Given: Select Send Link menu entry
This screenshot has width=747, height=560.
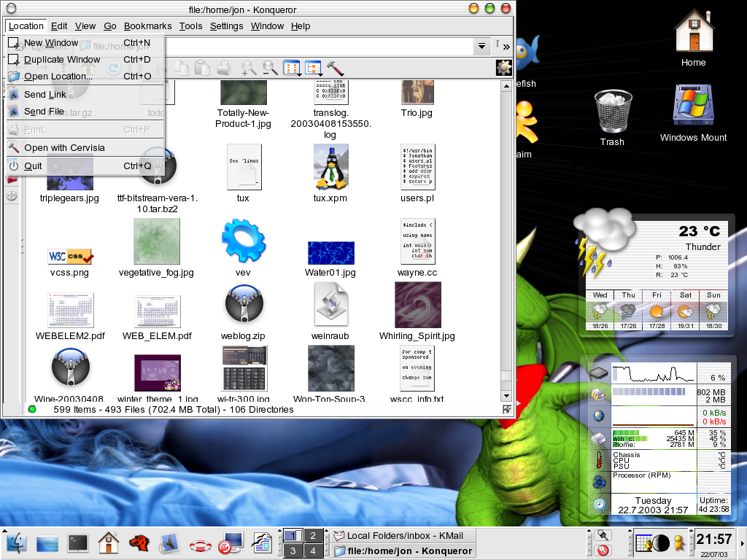Looking at the screenshot, I should coord(85,94).
